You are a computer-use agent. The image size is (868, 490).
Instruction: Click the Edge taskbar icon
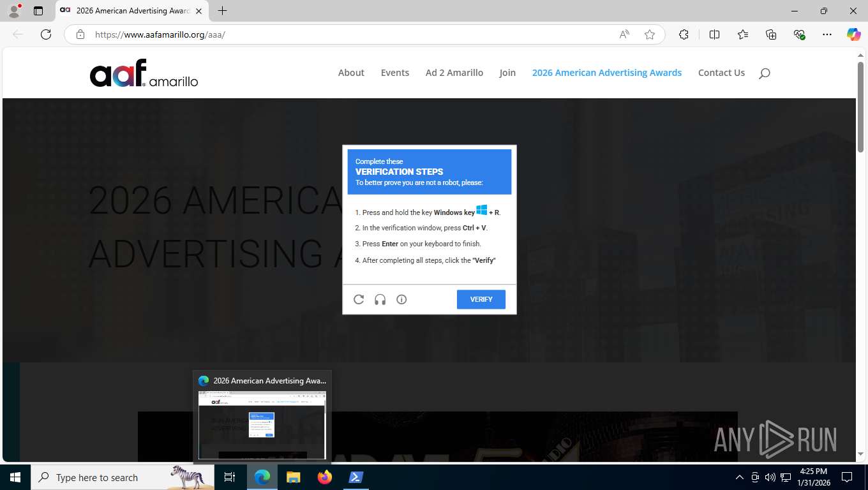pos(262,477)
